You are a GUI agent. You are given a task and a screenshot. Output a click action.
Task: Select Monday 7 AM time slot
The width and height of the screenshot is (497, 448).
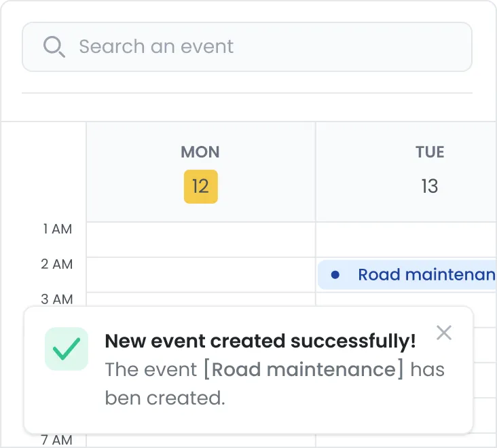click(201, 441)
